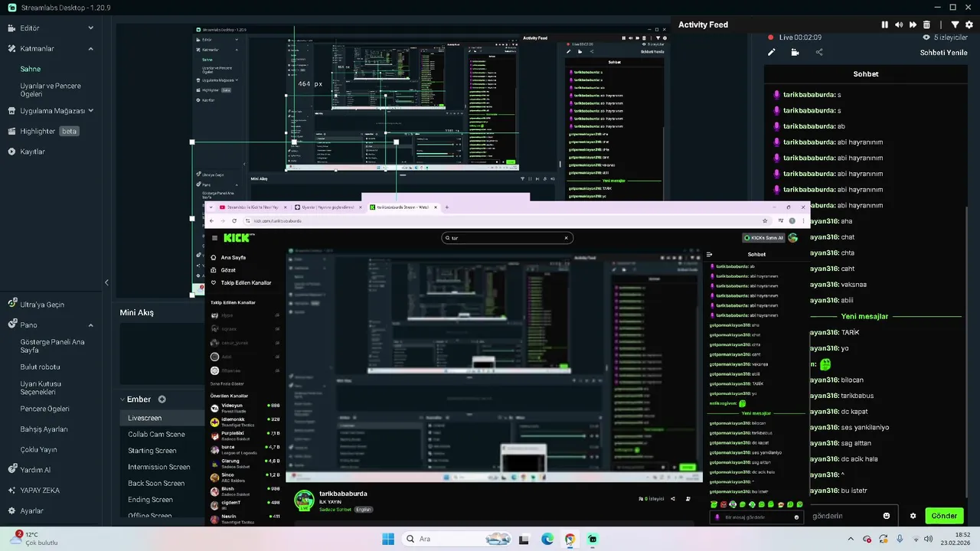Clear the Kick search box text
The height and width of the screenshot is (551, 980).
click(x=567, y=238)
